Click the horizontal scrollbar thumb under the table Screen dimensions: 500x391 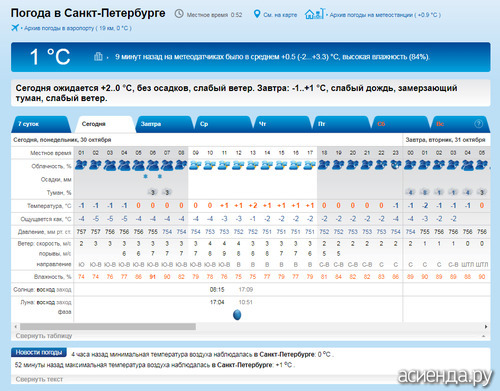[x=108, y=326]
